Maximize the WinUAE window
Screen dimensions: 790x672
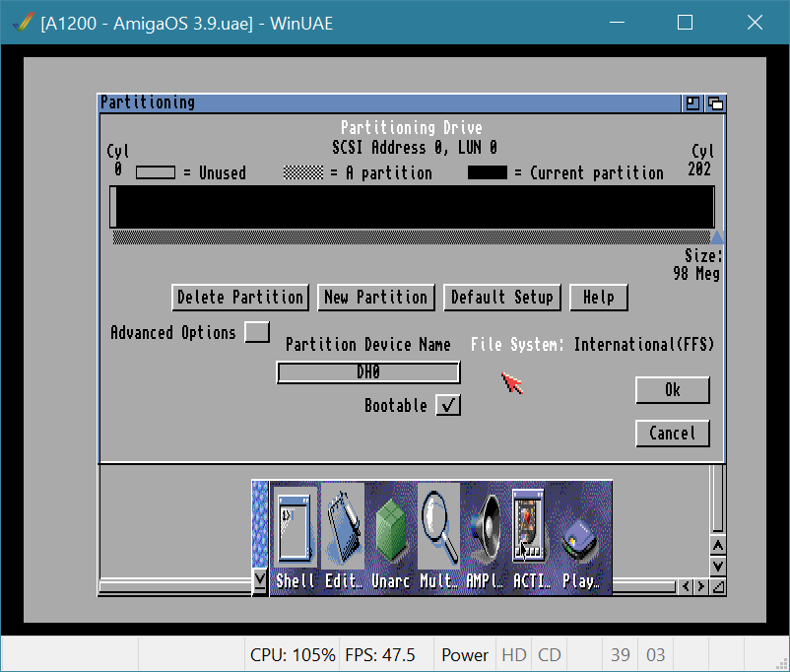coord(685,23)
